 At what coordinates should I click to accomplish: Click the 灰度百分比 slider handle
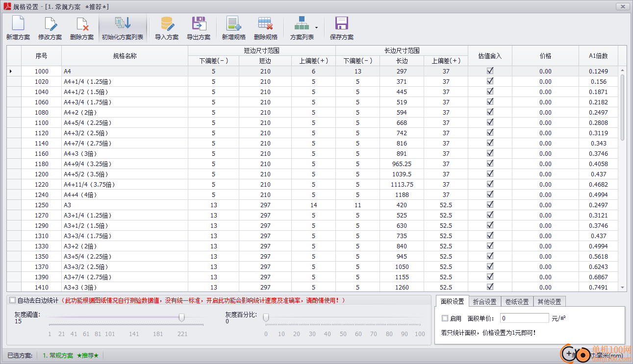(x=266, y=318)
